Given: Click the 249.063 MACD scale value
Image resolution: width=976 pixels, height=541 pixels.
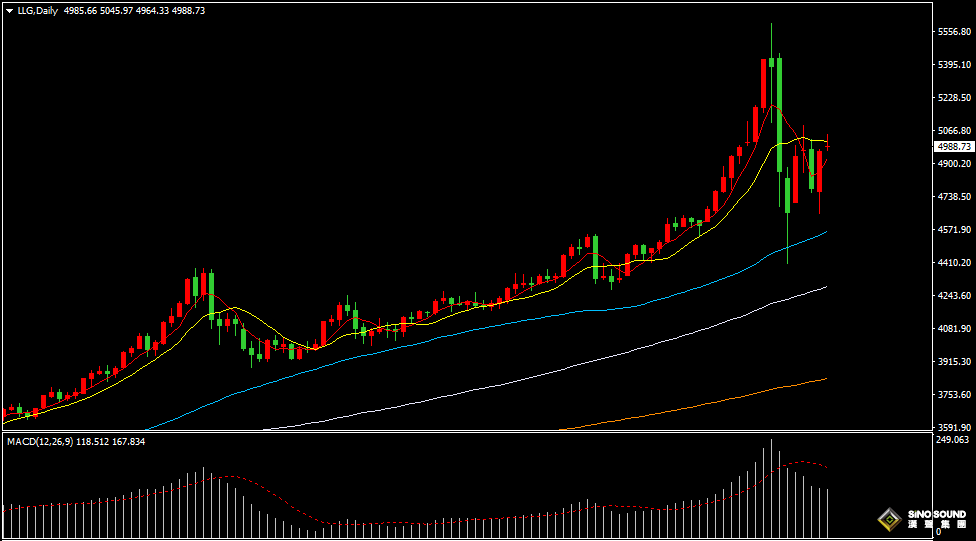Looking at the screenshot, I should pos(955,440).
